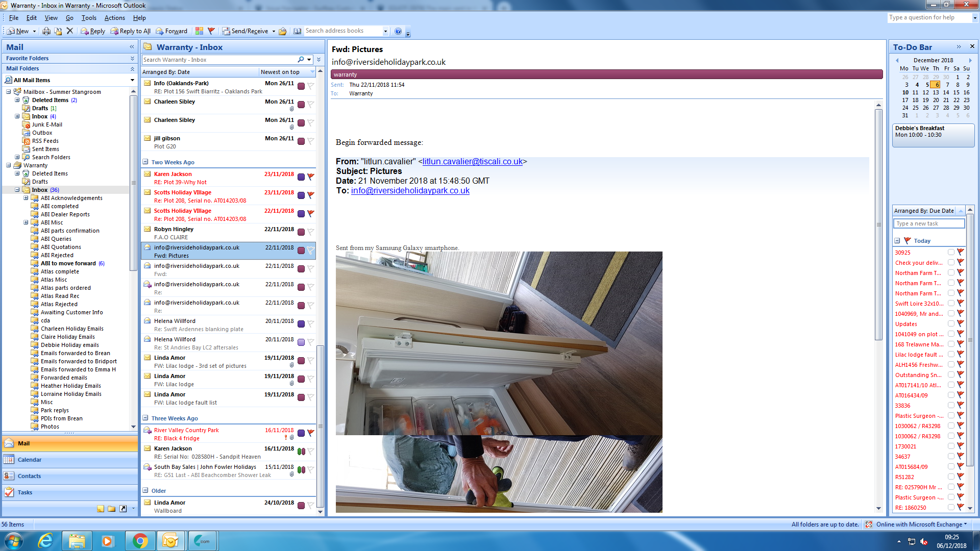Screen dimensions: 980x551
Task: Expand the ABI Acknowledgements folder
Action: 26,198
